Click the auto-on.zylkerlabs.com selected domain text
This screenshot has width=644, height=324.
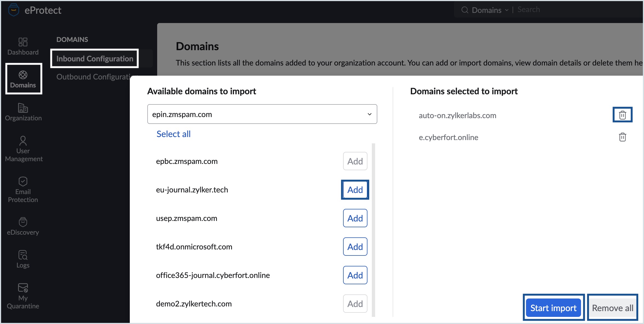(457, 115)
